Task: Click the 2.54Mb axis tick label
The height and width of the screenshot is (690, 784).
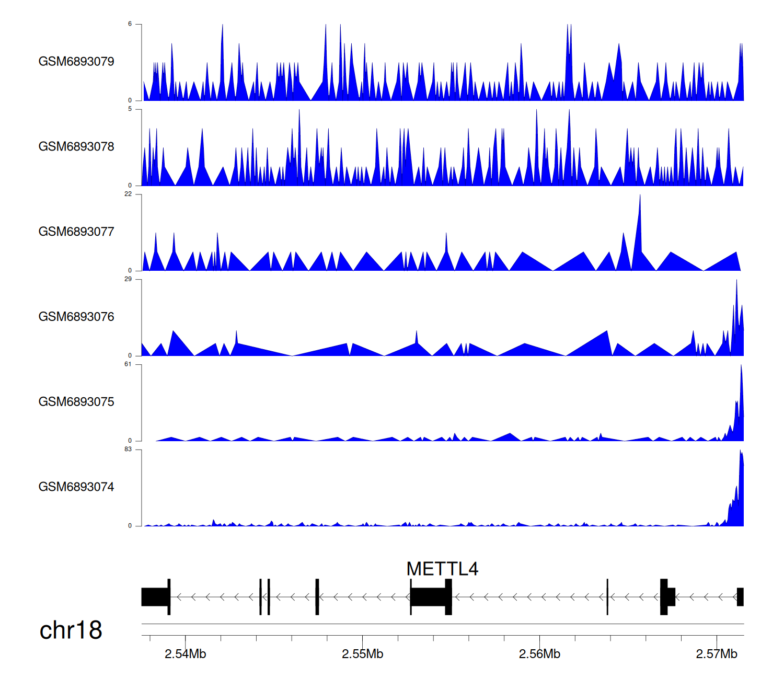Action: coord(185,654)
